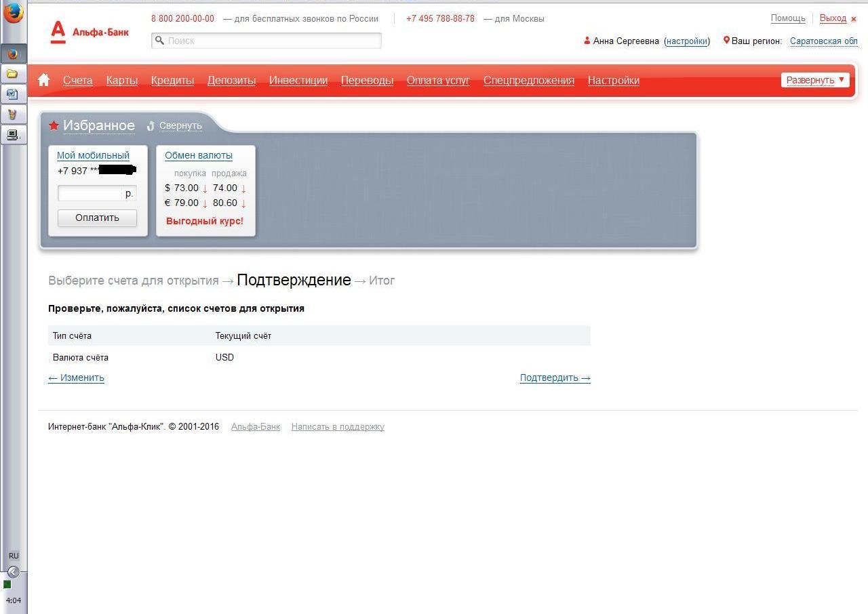This screenshot has height=614, width=868.
Task: Click the red star Избранное icon
Action: 54,125
